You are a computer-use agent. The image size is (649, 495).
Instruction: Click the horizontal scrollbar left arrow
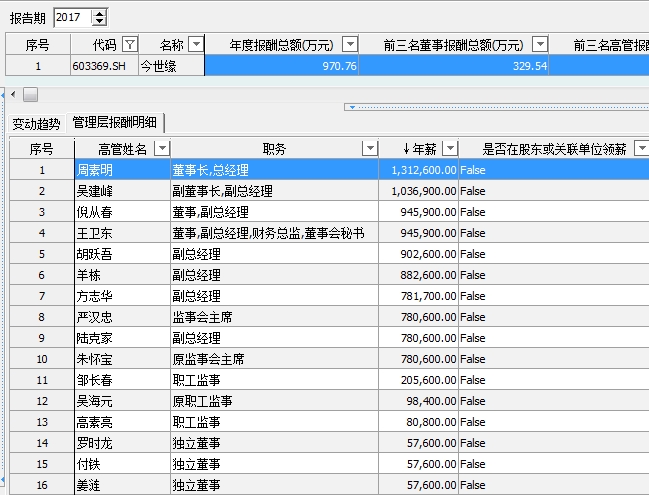13,94
